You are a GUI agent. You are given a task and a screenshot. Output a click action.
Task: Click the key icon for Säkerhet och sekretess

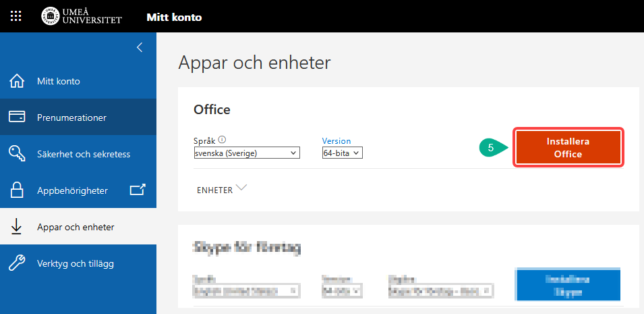tap(17, 154)
